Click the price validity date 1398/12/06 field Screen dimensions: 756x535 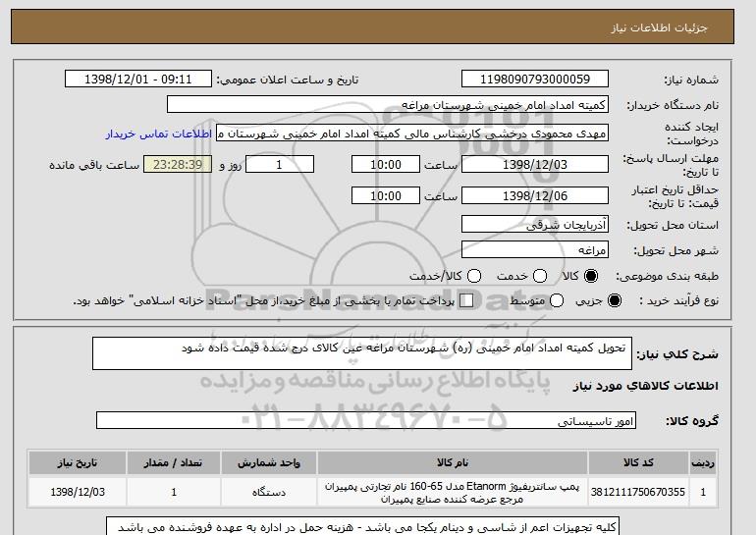tap(535, 195)
